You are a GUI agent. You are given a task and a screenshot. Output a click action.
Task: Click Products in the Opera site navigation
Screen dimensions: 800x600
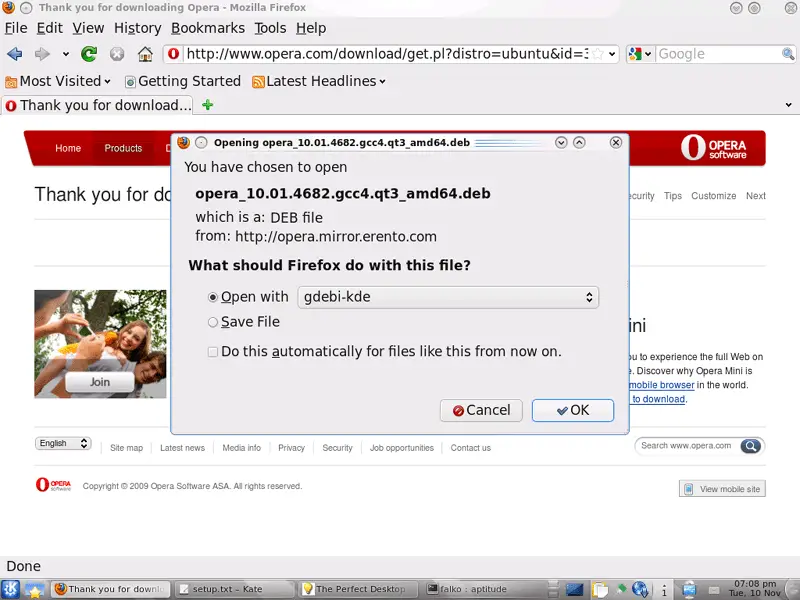[x=123, y=148]
